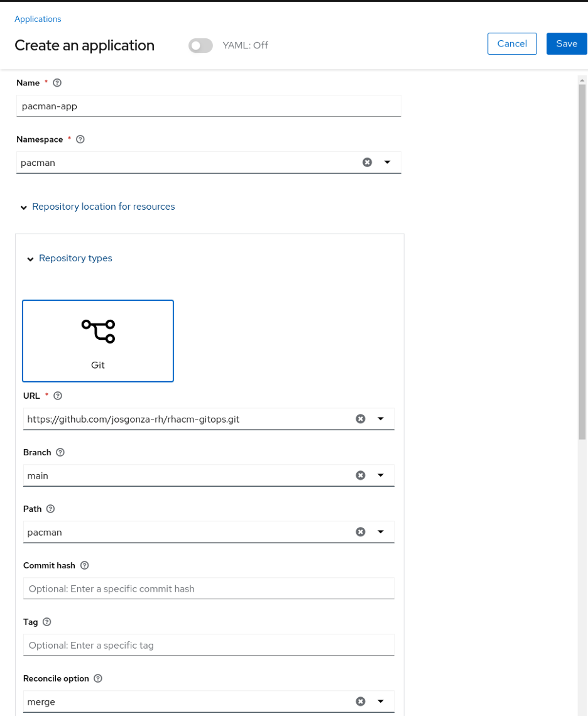This screenshot has width=588, height=716.
Task: Select the Git repository type card
Action: (98, 340)
